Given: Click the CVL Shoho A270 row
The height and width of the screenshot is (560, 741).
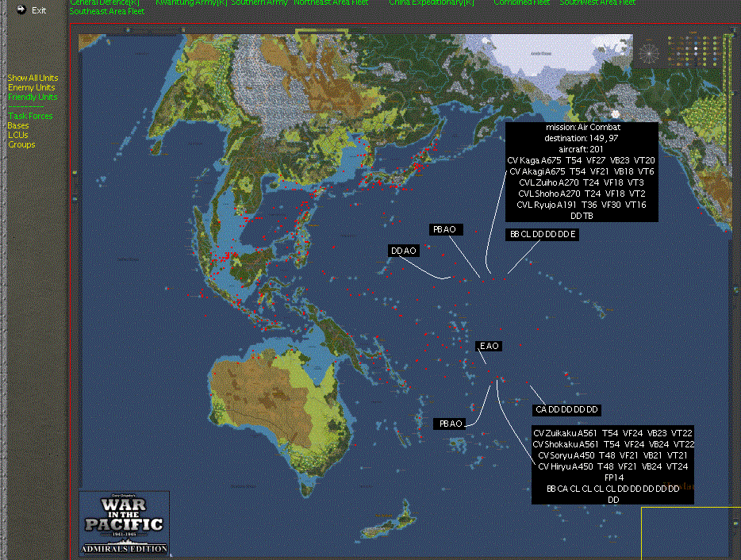Looking at the screenshot, I should coord(582,194).
